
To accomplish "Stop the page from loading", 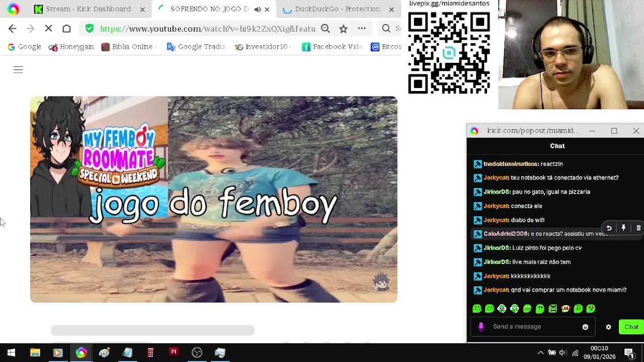I will 48,29.
